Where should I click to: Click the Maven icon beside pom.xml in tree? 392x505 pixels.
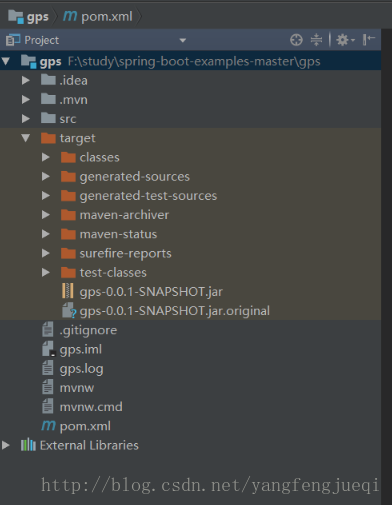coord(48,425)
